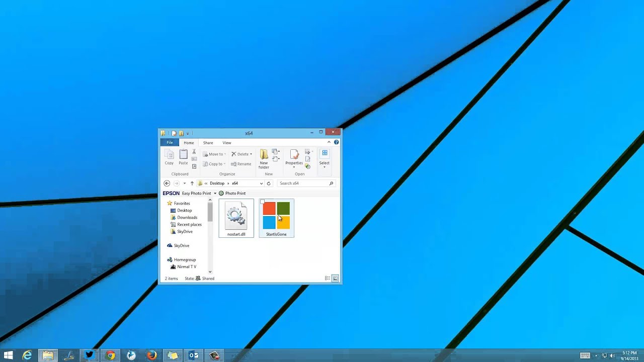Open the Move to dropdown
Screen dimensions: 644x362
[x=214, y=154]
